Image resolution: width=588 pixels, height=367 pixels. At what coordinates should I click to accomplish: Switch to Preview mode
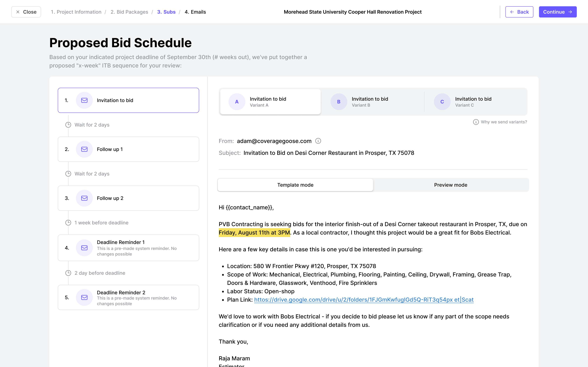click(x=450, y=185)
